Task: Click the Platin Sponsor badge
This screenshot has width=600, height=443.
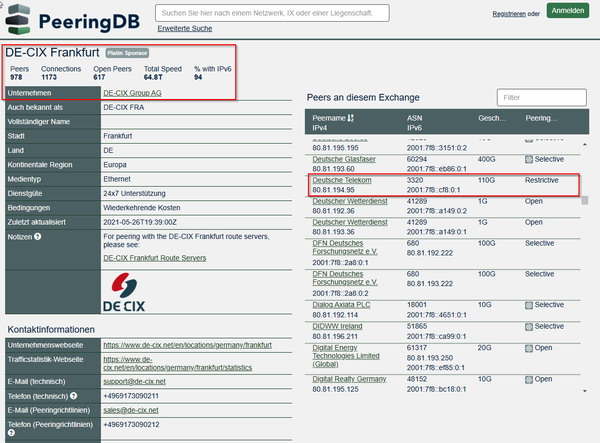Action: [127, 53]
